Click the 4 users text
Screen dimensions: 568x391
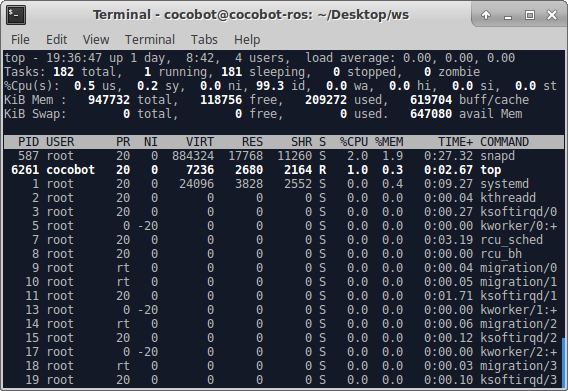click(263, 58)
